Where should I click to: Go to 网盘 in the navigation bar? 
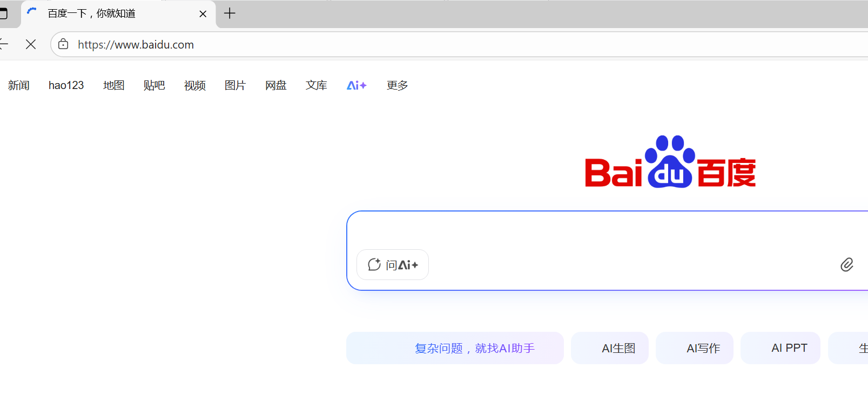276,85
